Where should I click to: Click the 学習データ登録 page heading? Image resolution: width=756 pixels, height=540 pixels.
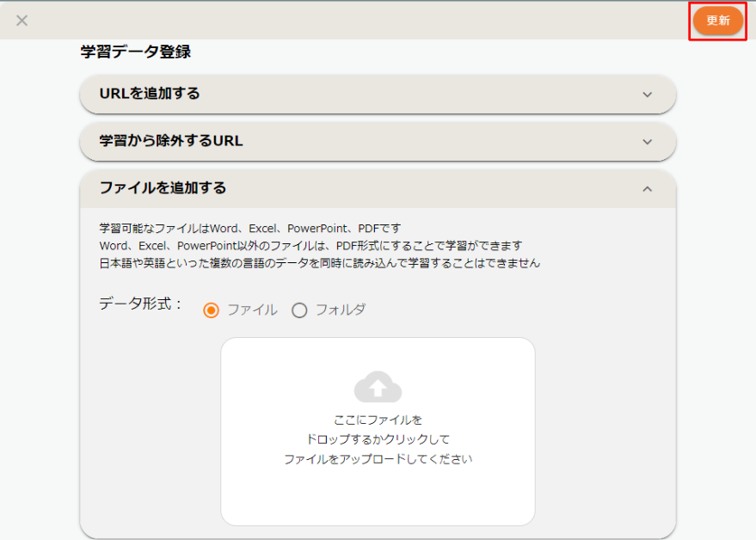coord(136,52)
